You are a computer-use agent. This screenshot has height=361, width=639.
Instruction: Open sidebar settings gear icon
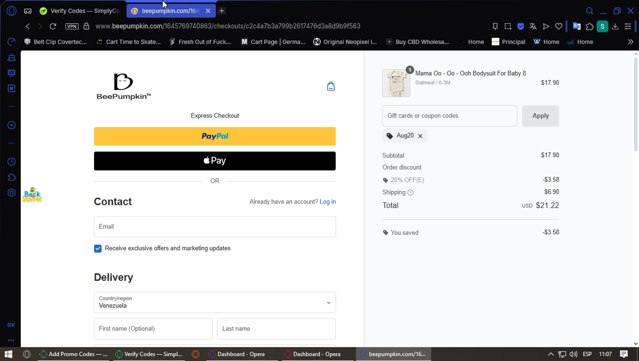(x=11, y=193)
